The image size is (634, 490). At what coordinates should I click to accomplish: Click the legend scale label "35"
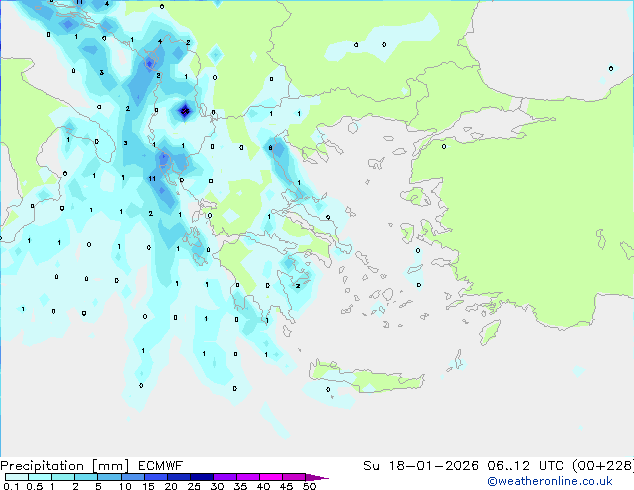[240, 486]
